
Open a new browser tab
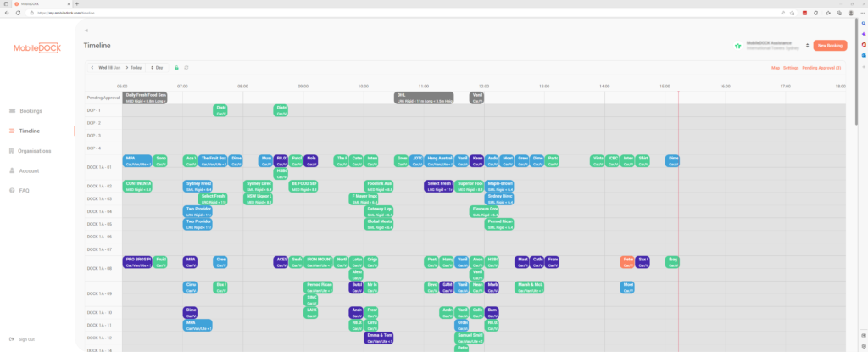click(x=76, y=3)
